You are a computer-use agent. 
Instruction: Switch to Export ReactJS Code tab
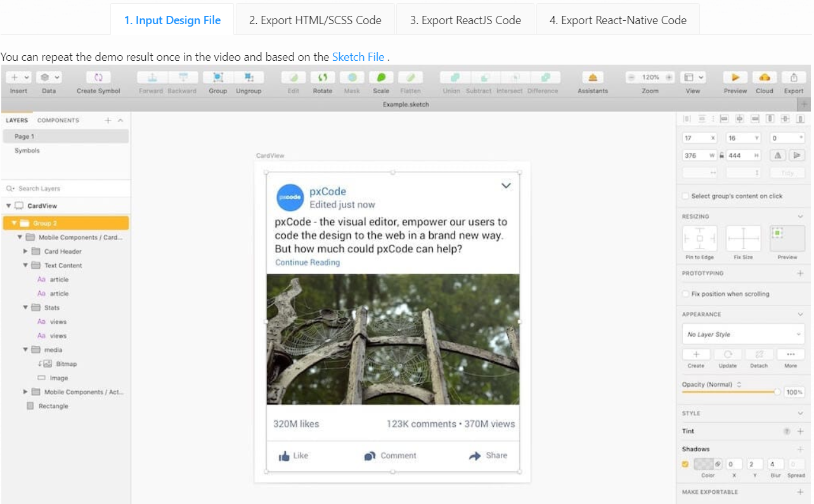[465, 20]
